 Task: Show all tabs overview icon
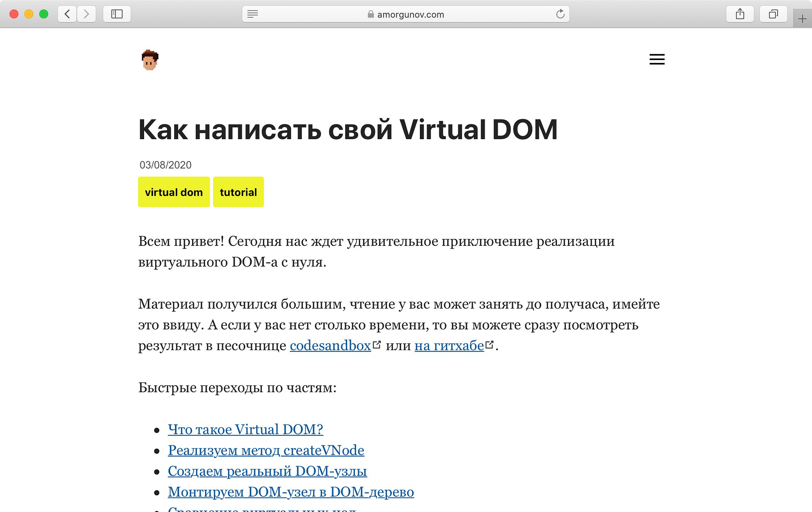coord(773,14)
